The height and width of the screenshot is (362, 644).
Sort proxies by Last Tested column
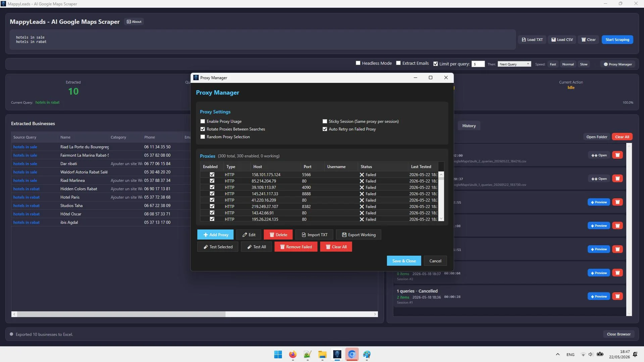pyautogui.click(x=423, y=166)
